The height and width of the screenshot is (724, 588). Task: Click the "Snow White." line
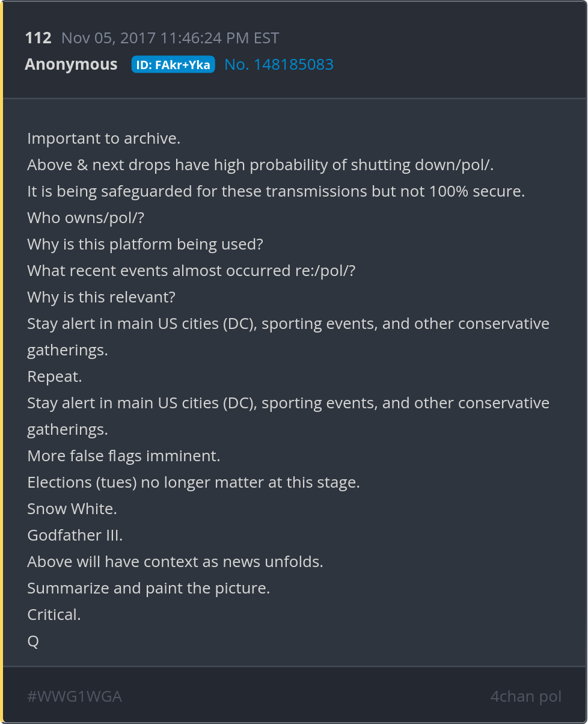tap(72, 509)
